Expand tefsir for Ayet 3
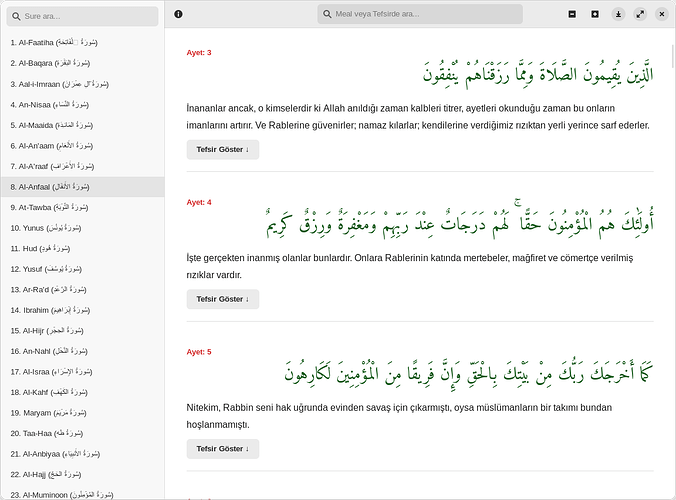Viewport: 676px width, 500px height. point(222,149)
